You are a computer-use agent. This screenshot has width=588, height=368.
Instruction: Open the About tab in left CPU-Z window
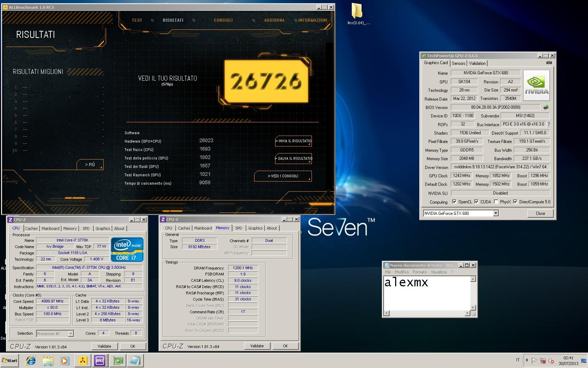coord(119,229)
